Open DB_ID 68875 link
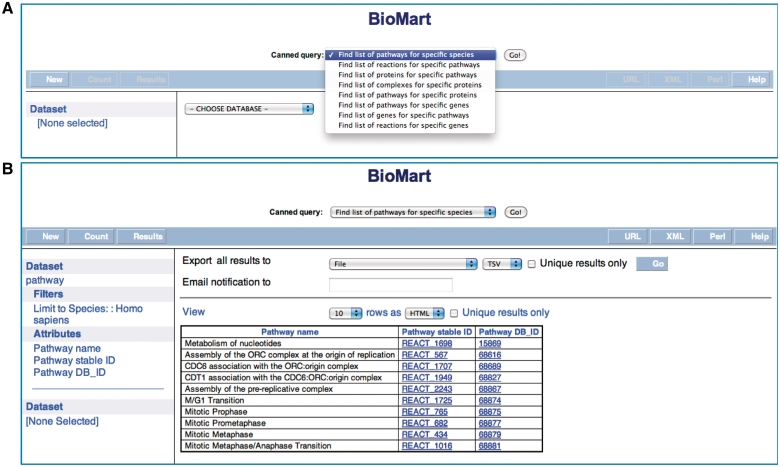Image resolution: width=780 pixels, height=467 pixels. click(x=489, y=412)
